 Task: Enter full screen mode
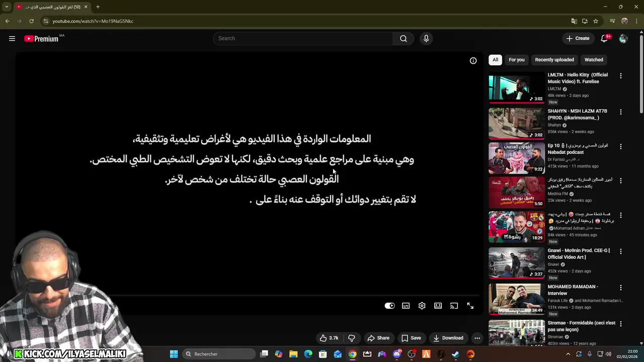pos(470,306)
